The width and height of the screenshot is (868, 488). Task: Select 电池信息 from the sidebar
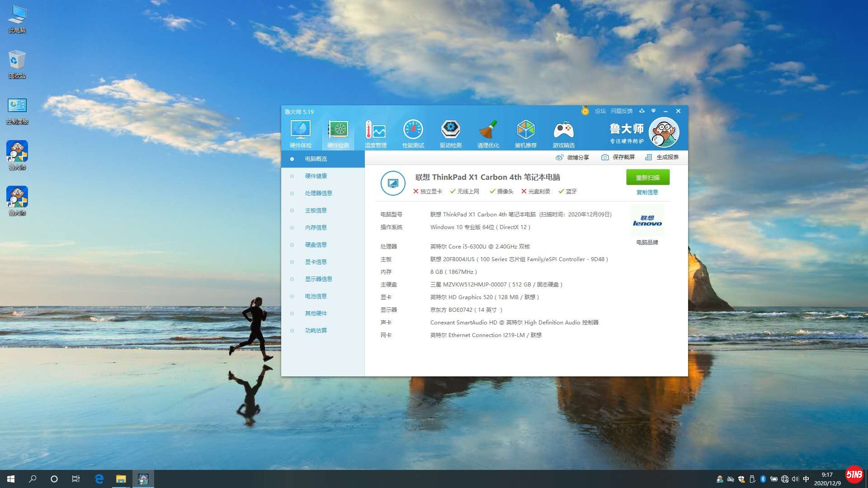pyautogui.click(x=316, y=296)
